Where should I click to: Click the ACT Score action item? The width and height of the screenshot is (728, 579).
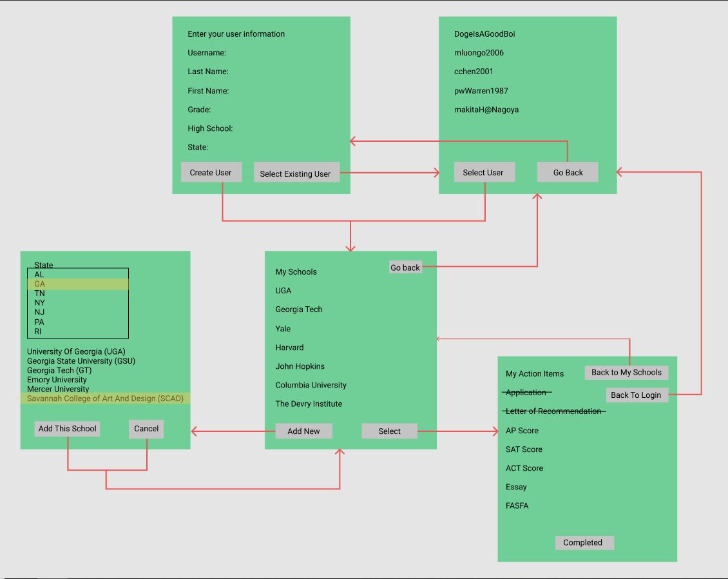pos(524,468)
